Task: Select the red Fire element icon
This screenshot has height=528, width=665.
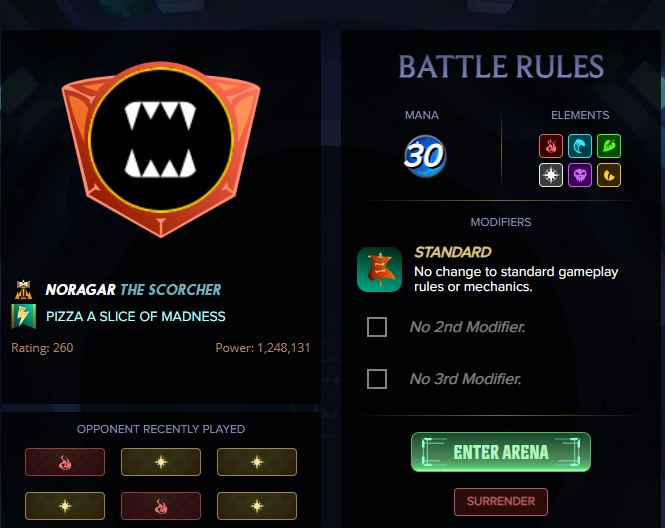Action: [550, 146]
